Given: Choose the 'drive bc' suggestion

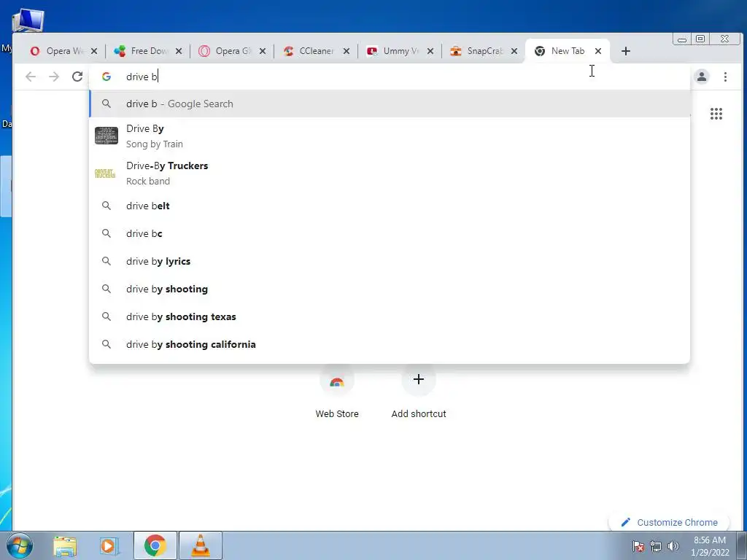Looking at the screenshot, I should coord(390,233).
